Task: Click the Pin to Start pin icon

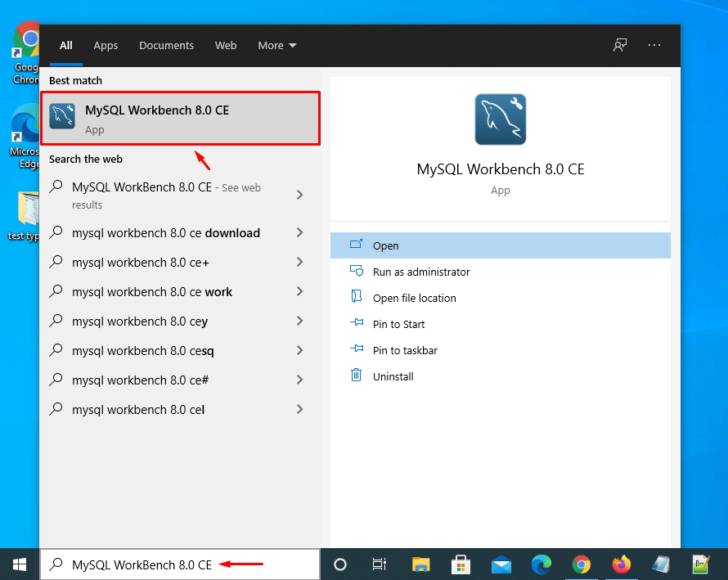Action: click(357, 322)
